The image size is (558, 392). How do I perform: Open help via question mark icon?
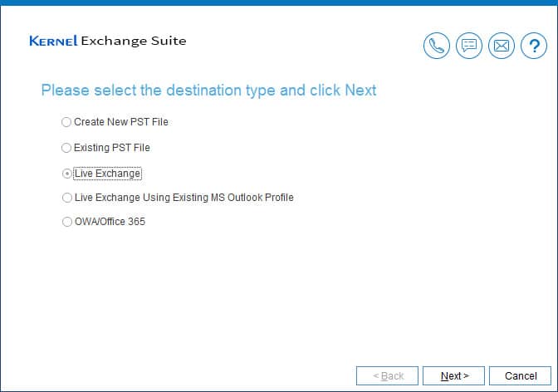pos(533,46)
